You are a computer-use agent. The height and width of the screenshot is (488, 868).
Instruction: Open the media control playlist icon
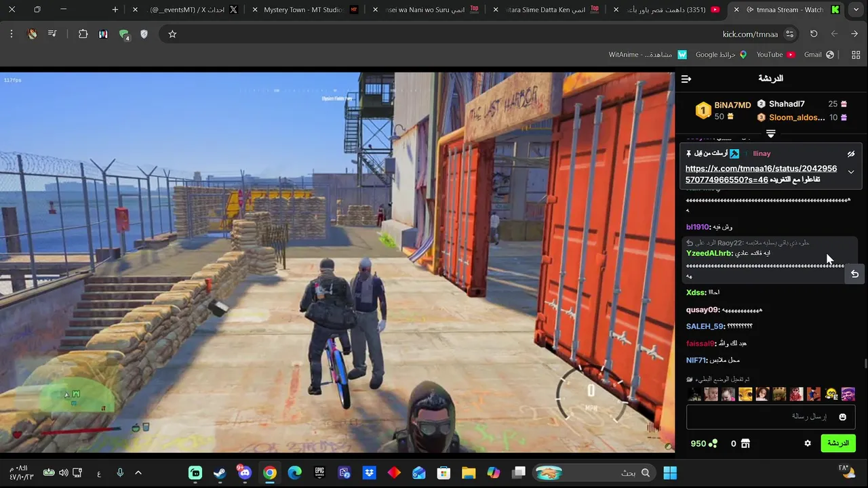[52, 34]
